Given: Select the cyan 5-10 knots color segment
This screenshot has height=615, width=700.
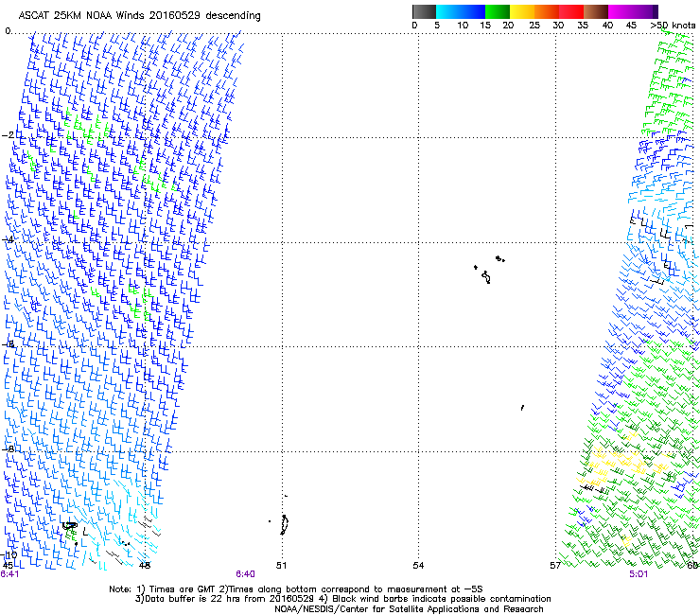Looking at the screenshot, I should coord(448,11).
